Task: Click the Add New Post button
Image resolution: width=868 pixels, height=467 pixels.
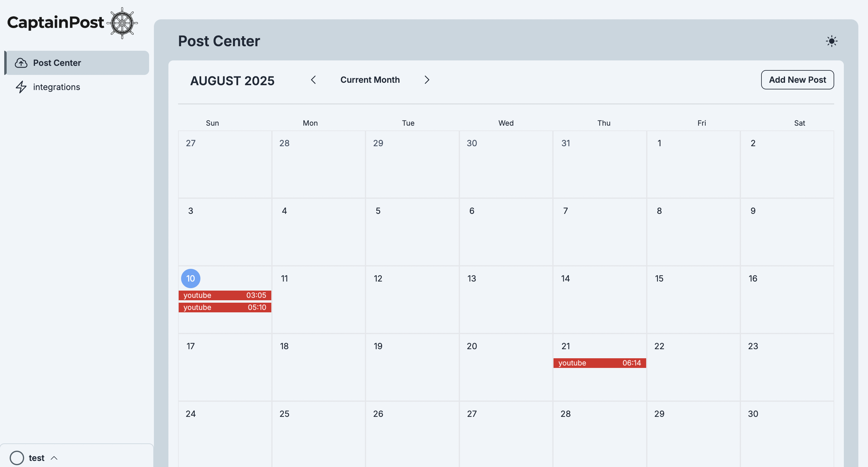Action: pyautogui.click(x=797, y=80)
